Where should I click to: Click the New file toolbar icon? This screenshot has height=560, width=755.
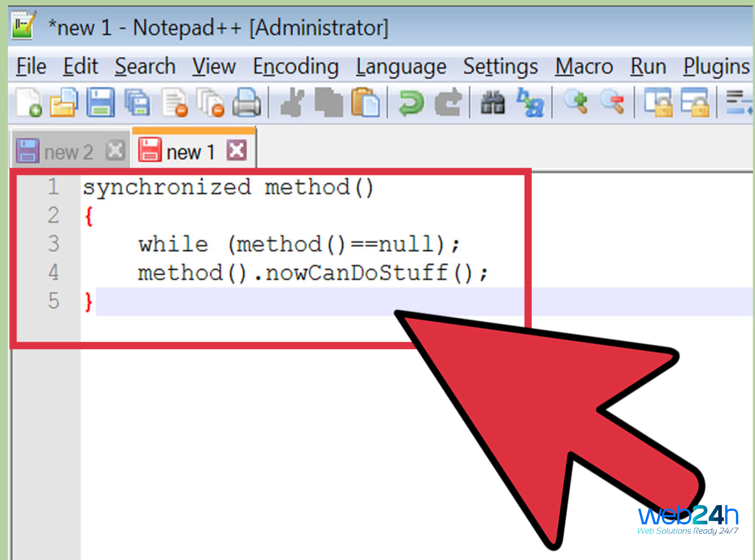coord(28,103)
